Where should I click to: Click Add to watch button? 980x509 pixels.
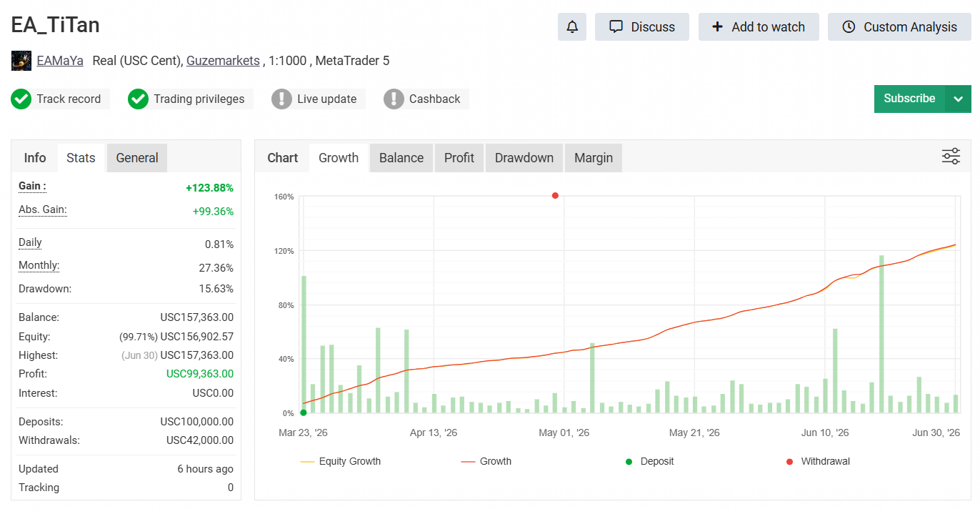click(759, 27)
